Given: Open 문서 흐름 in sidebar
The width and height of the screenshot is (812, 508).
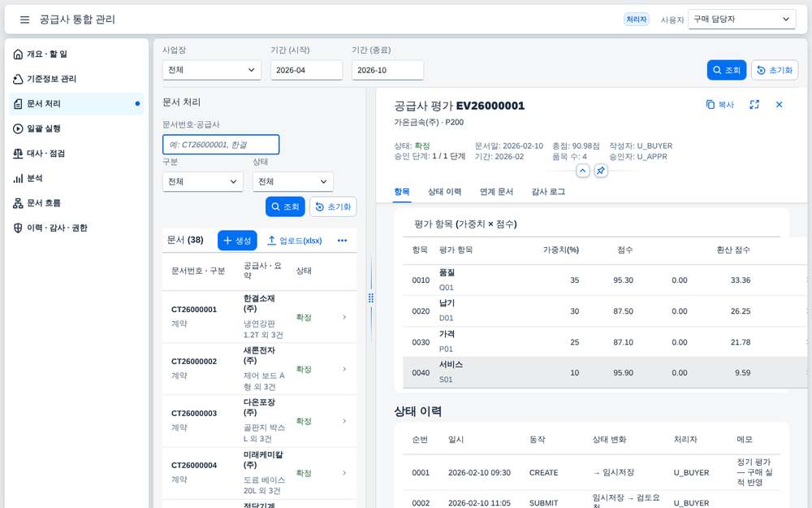Looking at the screenshot, I should pos(76,203).
